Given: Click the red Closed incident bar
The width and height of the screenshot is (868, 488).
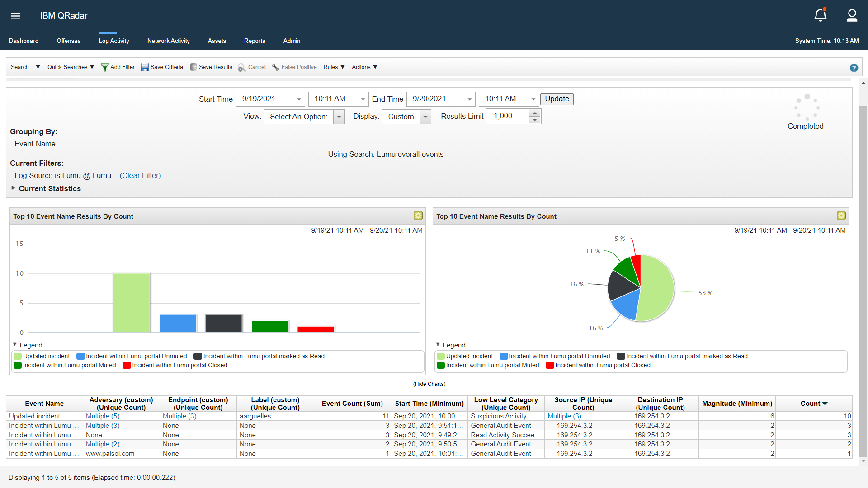Looking at the screenshot, I should [316, 329].
